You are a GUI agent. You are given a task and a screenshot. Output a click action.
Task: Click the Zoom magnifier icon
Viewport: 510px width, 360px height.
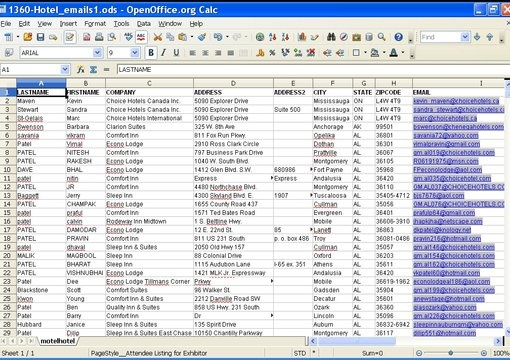coord(381,37)
